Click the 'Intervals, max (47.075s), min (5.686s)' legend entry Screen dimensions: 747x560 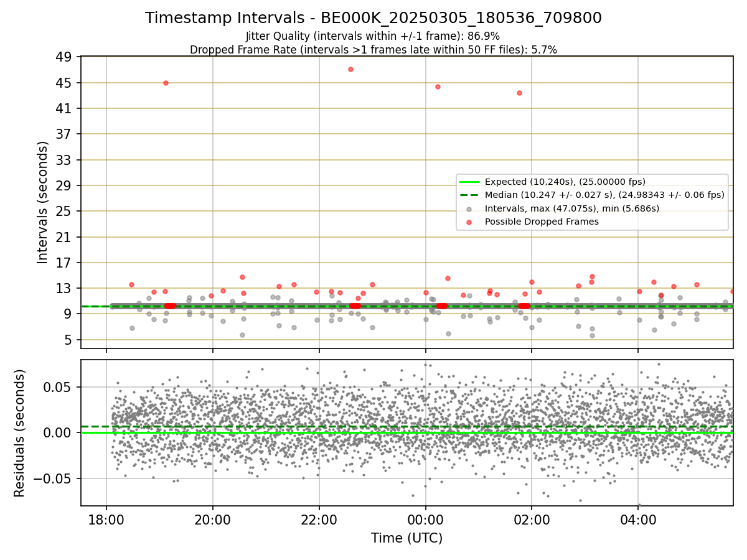[572, 208]
